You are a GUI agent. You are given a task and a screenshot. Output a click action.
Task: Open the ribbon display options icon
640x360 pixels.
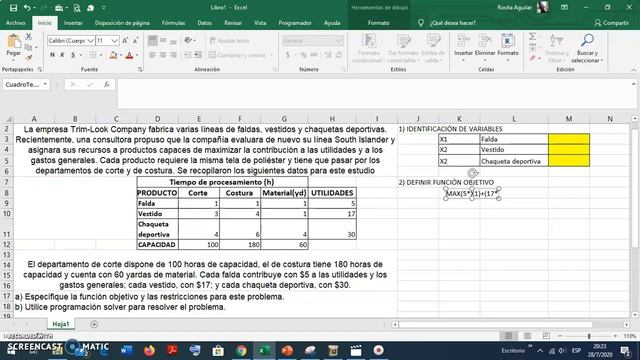[564, 7]
